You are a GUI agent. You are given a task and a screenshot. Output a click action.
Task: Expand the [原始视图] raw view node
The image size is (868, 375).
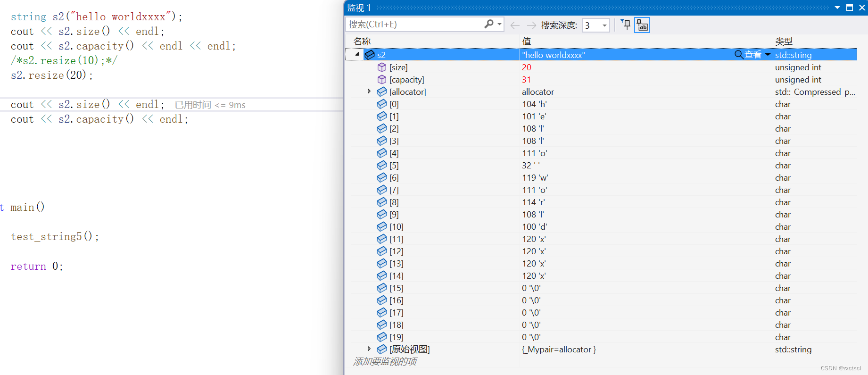(369, 349)
